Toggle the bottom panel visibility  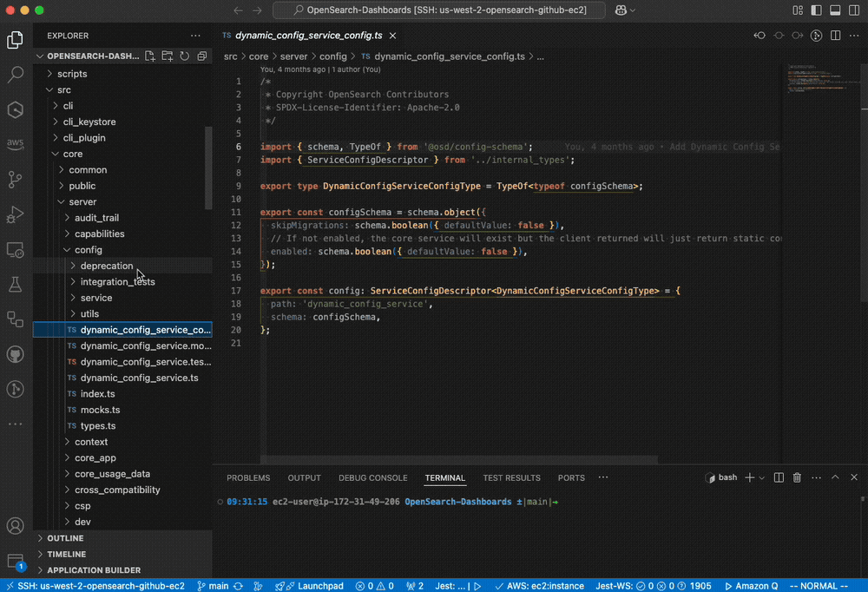pyautogui.click(x=835, y=10)
